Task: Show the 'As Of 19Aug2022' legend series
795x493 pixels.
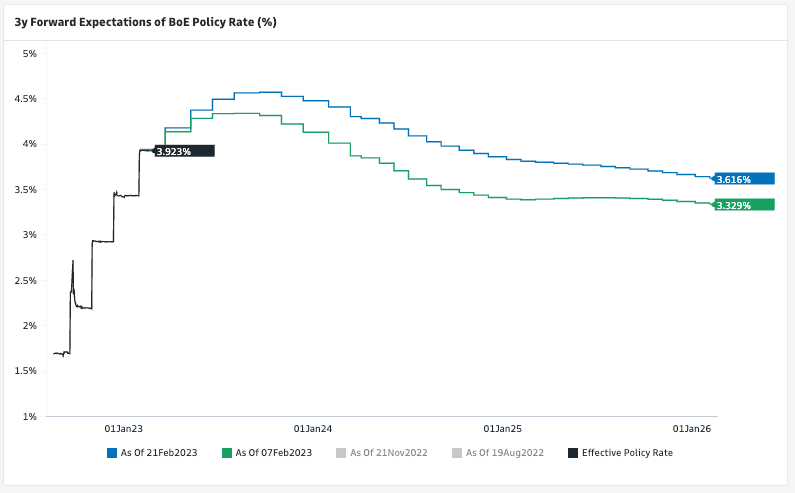Action: click(504, 453)
